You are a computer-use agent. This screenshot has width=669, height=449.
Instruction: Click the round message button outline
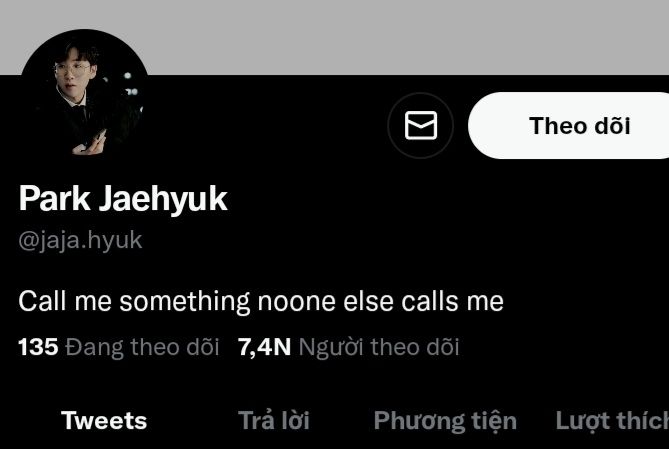(x=421, y=125)
